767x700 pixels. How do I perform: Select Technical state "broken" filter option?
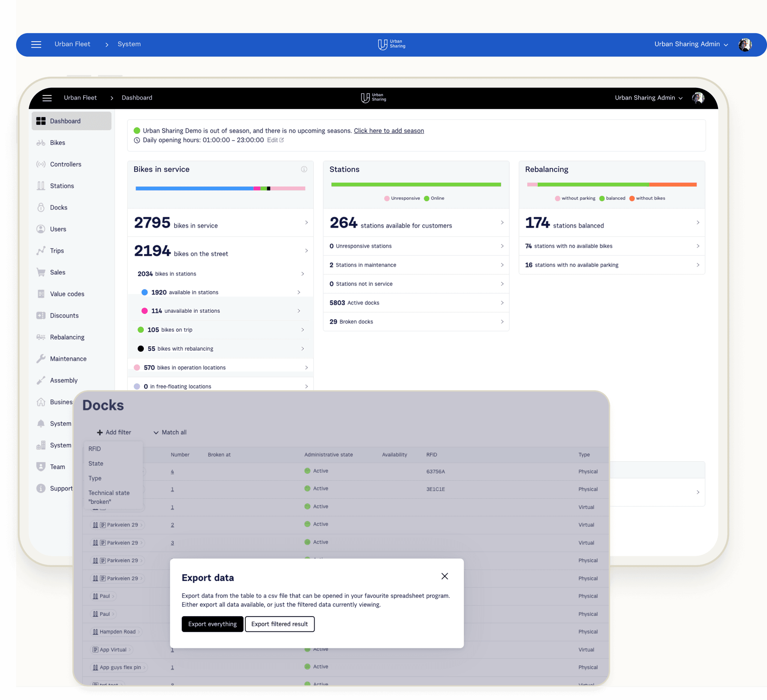click(113, 497)
